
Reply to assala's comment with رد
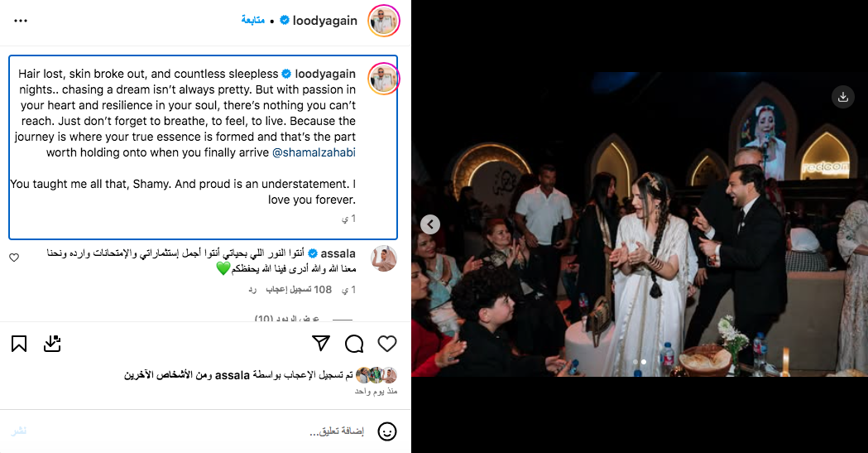tap(252, 290)
